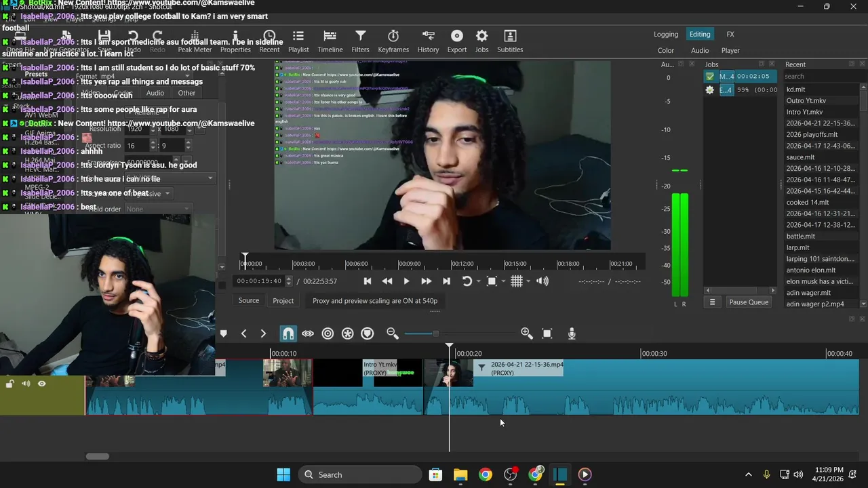Skip to the start of the player
The width and height of the screenshot is (868, 488).
tap(368, 281)
